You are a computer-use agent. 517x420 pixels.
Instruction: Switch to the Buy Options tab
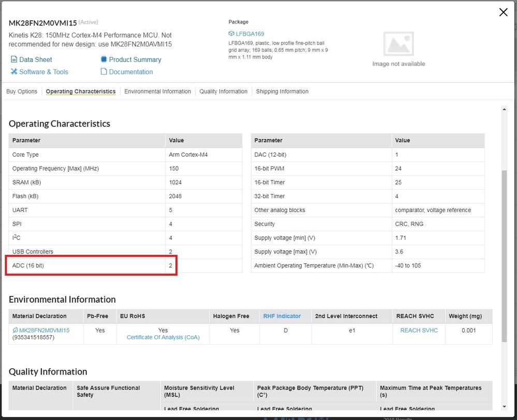point(22,92)
